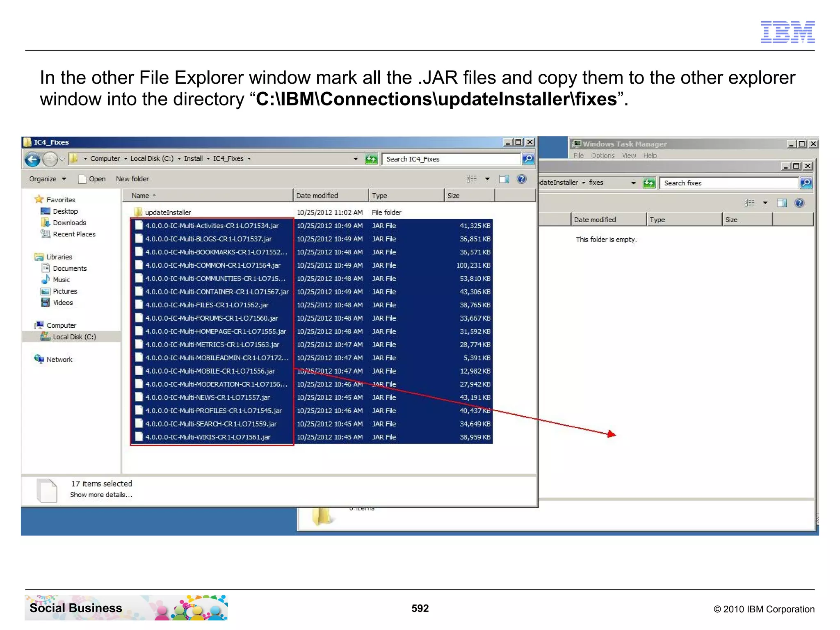This screenshot has width=840, height=630.
Task: Sort by the Size column in IC4_Fixes
Action: (470, 196)
